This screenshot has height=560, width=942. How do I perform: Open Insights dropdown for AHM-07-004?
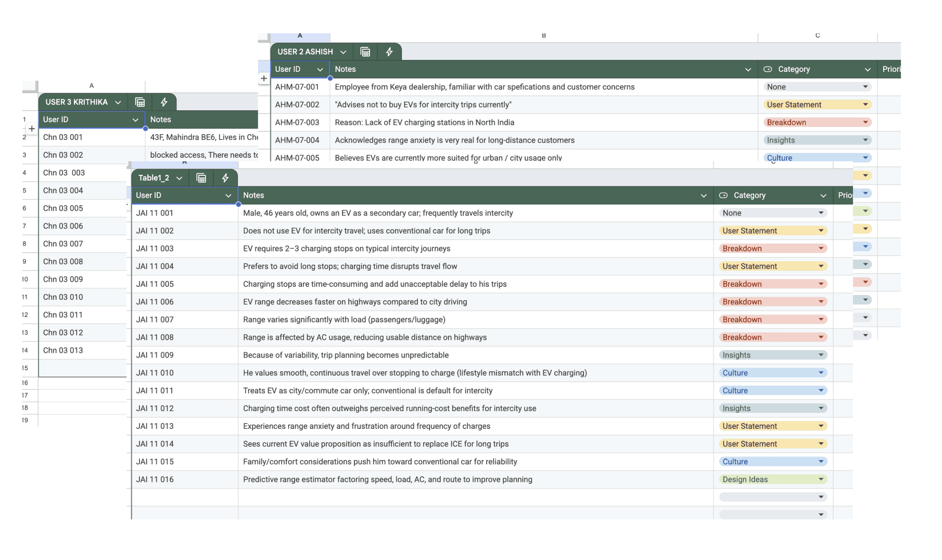(x=817, y=140)
